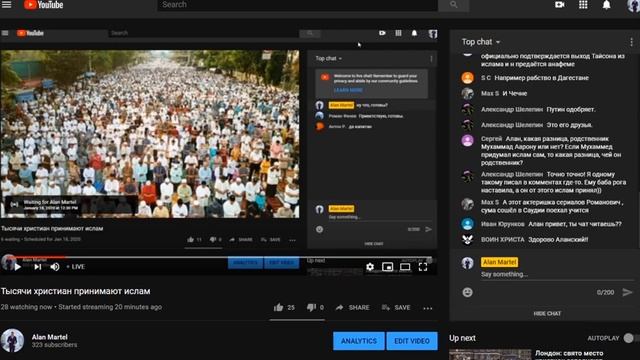Expand the Top chat dropdown

pos(481,42)
